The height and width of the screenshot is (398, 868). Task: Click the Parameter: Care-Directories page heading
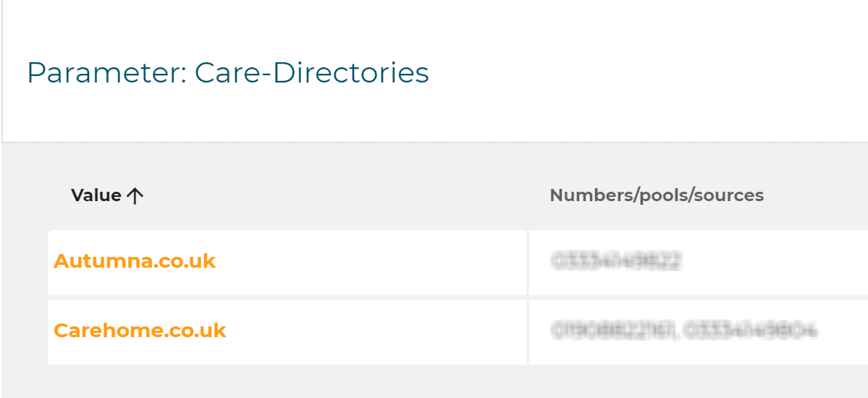click(x=228, y=72)
